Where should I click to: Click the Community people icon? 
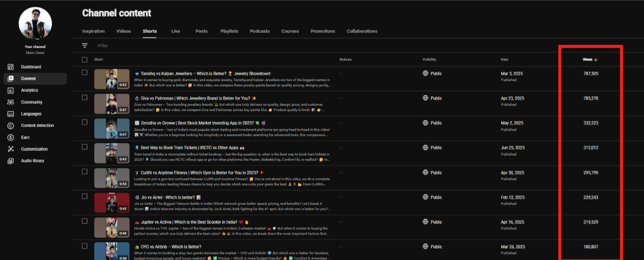11,102
